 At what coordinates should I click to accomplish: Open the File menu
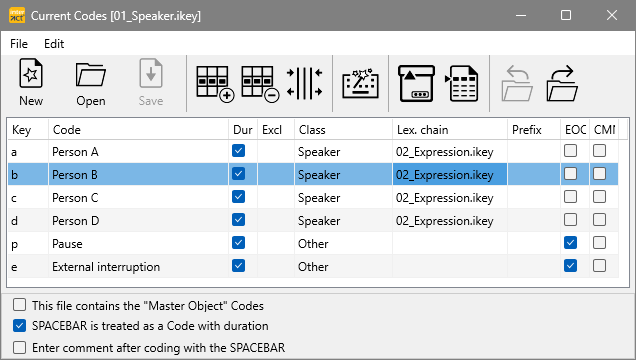pos(19,44)
